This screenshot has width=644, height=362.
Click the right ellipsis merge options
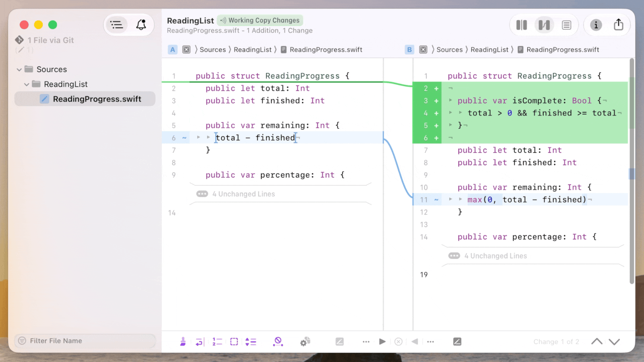tap(430, 341)
